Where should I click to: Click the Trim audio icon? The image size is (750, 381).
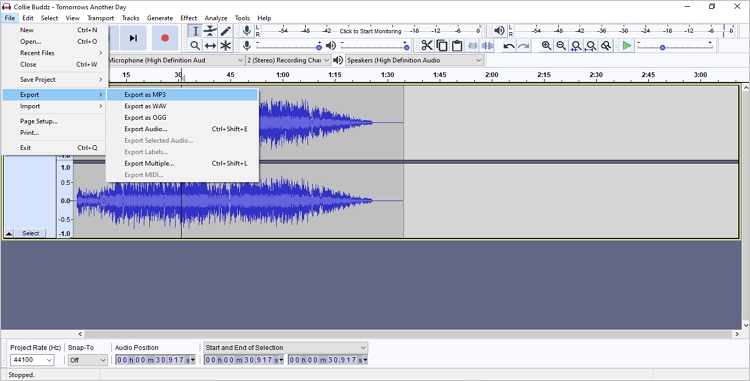coord(472,46)
